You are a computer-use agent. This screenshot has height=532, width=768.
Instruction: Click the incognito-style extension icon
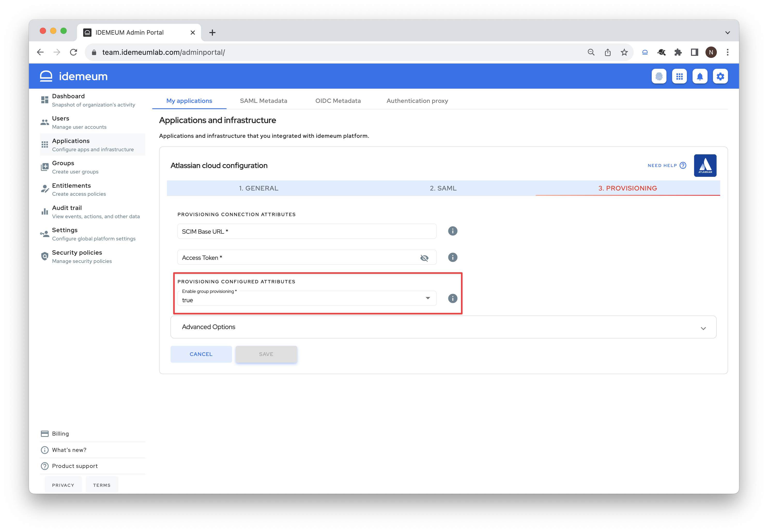coord(661,52)
